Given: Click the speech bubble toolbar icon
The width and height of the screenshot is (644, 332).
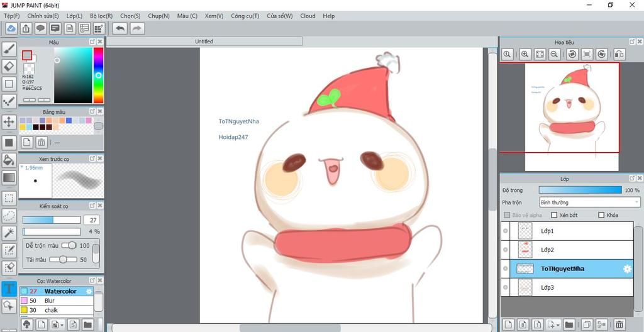Looking at the screenshot, I should point(40,28).
